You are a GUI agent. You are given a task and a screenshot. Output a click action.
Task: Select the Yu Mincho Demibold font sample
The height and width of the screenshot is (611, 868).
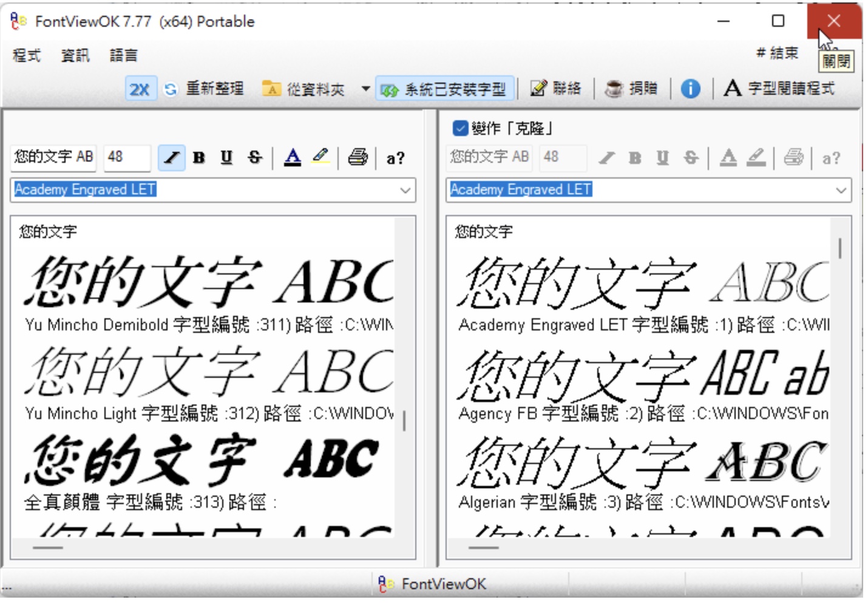pyautogui.click(x=209, y=282)
